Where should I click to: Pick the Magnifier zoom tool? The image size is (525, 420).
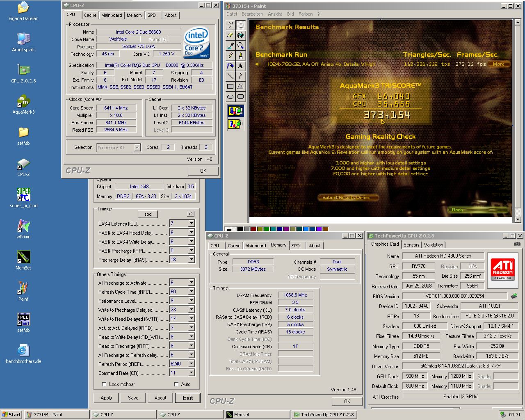click(241, 46)
